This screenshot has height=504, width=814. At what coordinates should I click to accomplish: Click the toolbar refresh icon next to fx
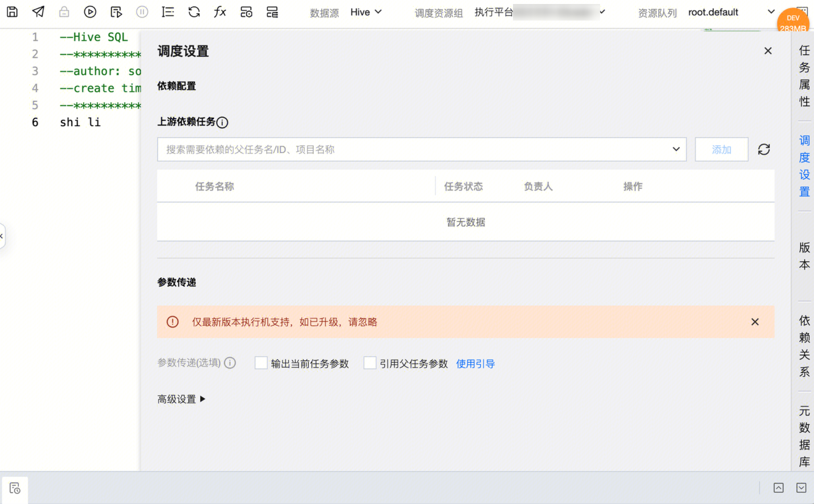(x=194, y=12)
